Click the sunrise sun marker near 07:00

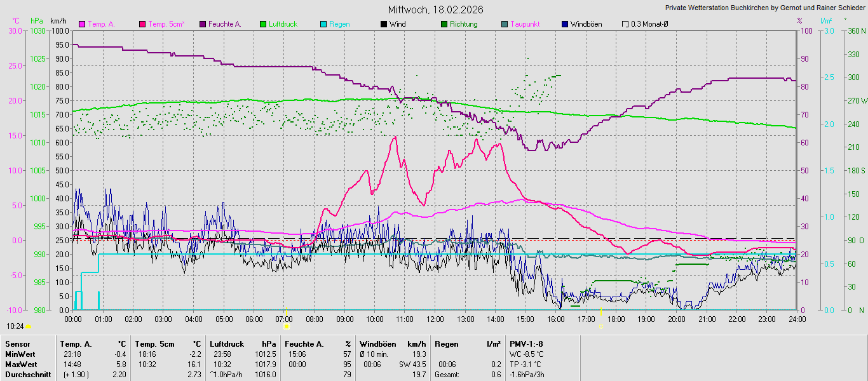point(287,326)
